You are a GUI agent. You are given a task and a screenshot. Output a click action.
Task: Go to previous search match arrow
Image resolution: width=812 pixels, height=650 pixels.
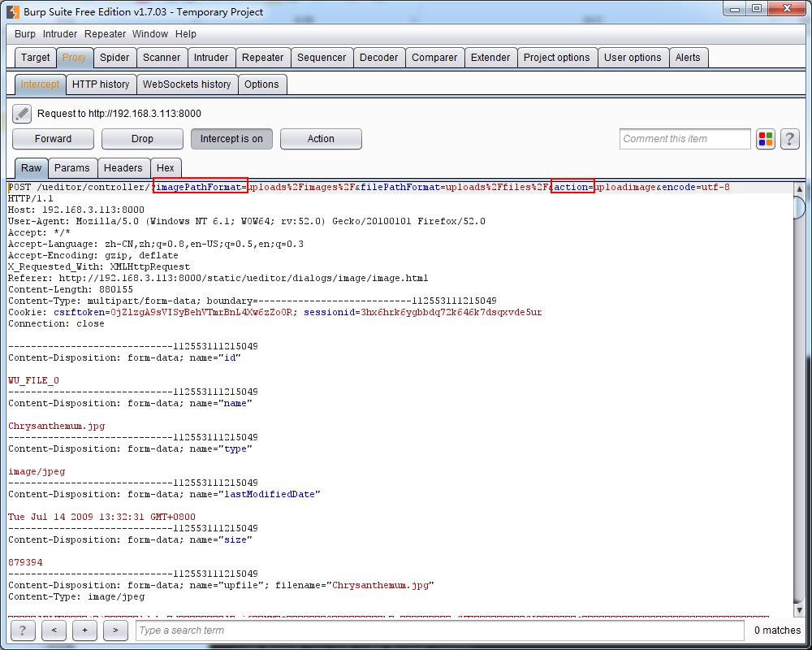(54, 630)
